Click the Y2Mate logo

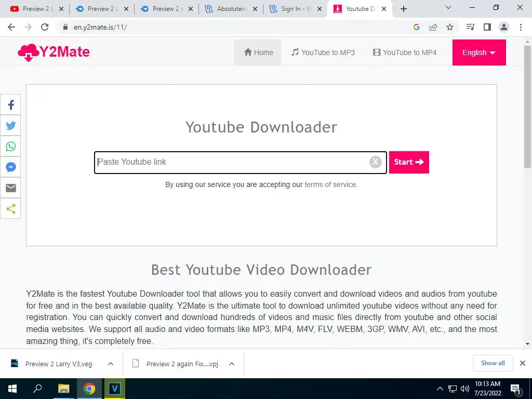(54, 52)
